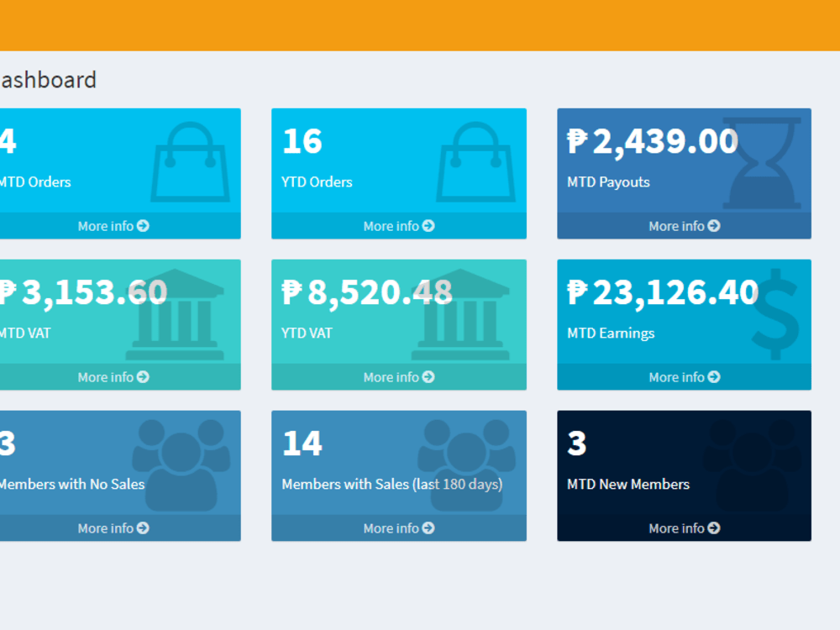Click the Members with Sales (last 180 days) label

click(x=392, y=485)
